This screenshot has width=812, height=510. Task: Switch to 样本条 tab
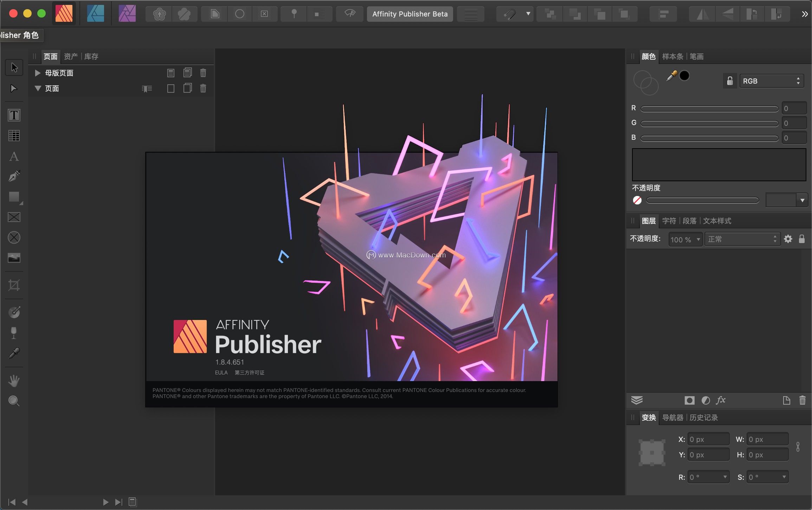pos(672,57)
